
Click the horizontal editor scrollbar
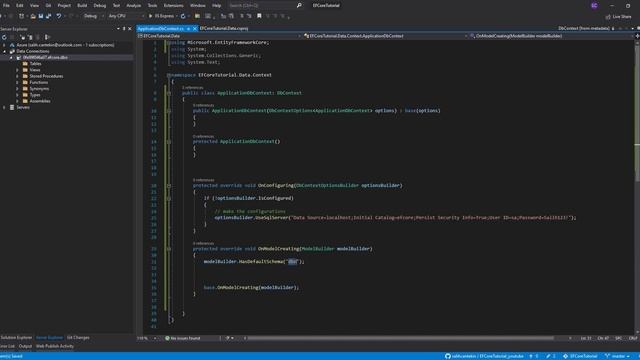(x=400, y=338)
